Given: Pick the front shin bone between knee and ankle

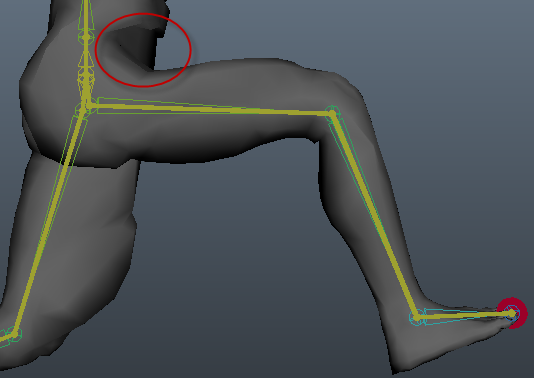Looking at the screenshot, I should (375, 215).
